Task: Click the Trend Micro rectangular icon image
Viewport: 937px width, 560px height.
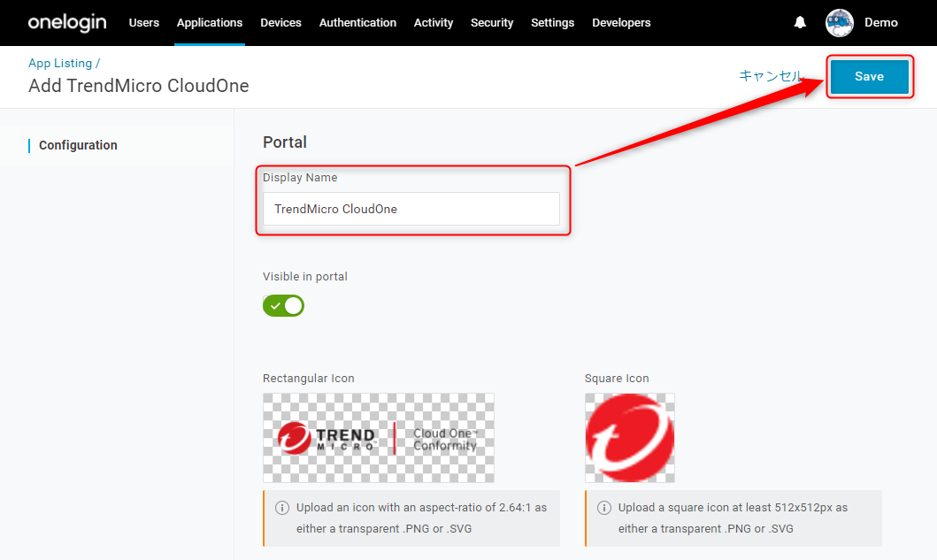Action: [x=379, y=438]
